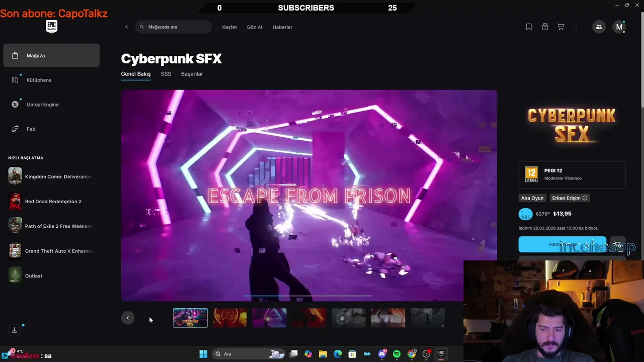Click the page vertical scrollbar
Screen dimensions: 644x362
coord(642,60)
